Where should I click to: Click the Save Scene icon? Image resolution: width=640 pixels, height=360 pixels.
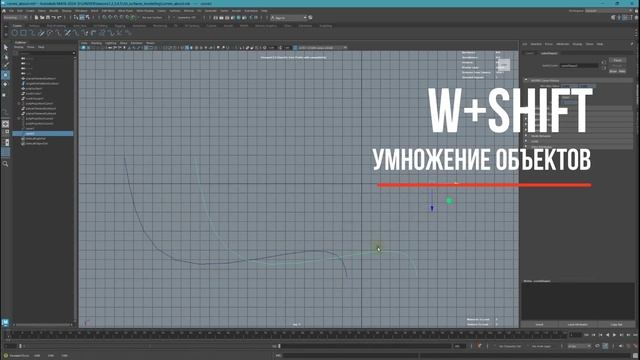point(48,18)
